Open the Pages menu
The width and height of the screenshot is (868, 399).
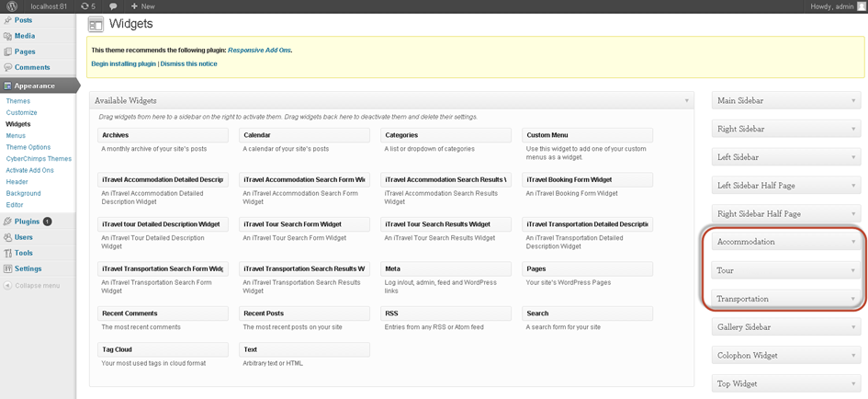coord(25,51)
